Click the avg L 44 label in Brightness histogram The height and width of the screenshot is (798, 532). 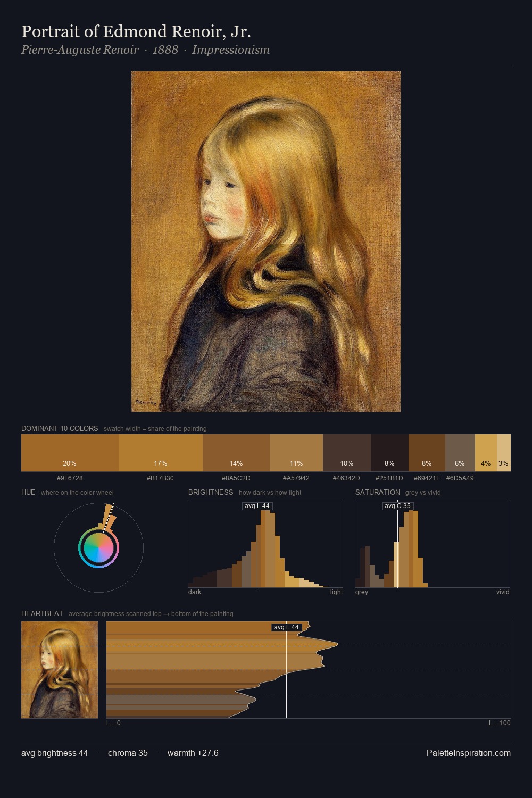pos(257,506)
